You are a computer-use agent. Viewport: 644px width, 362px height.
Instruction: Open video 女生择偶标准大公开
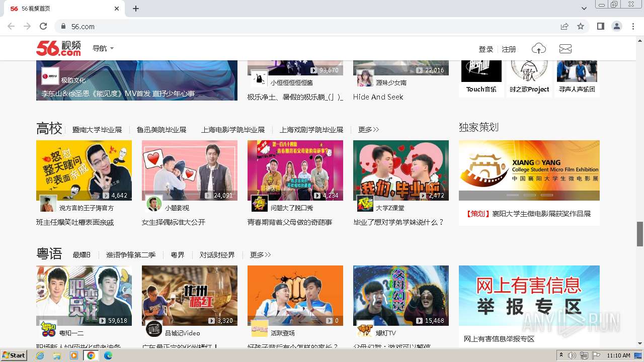174,222
